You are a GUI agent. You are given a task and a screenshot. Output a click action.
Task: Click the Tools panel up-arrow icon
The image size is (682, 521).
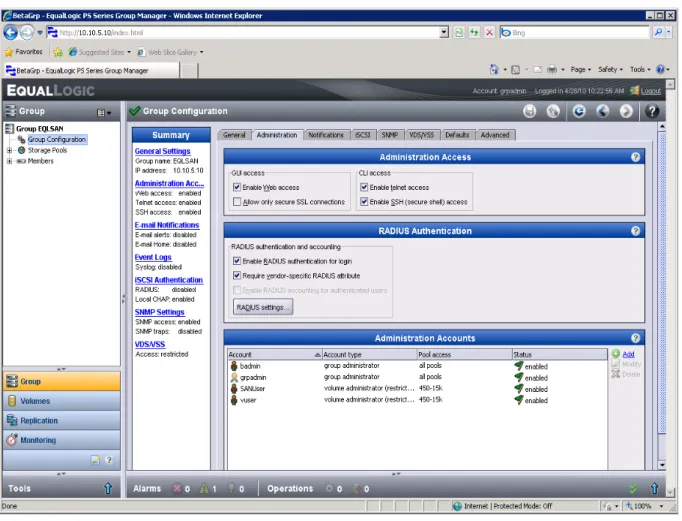pyautogui.click(x=108, y=488)
